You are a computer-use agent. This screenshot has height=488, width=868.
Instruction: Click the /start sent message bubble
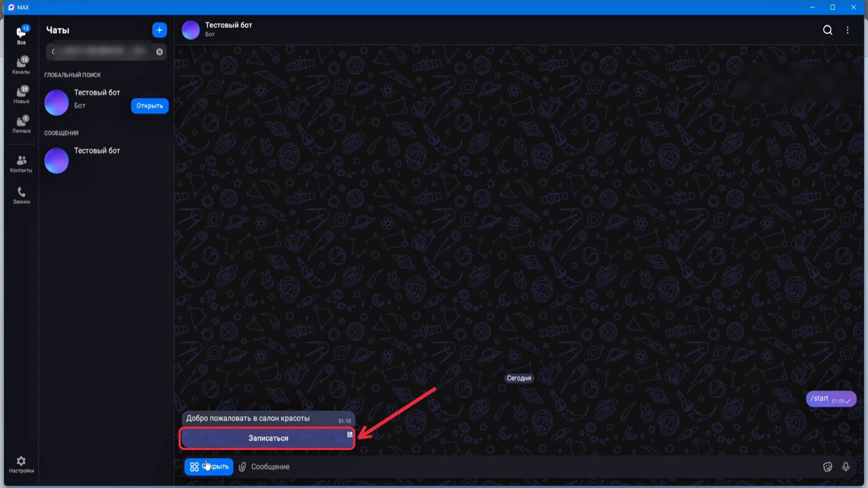[x=831, y=399]
